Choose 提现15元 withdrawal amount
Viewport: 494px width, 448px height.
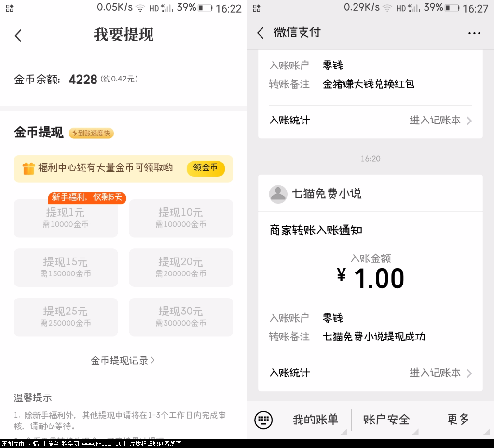click(66, 268)
